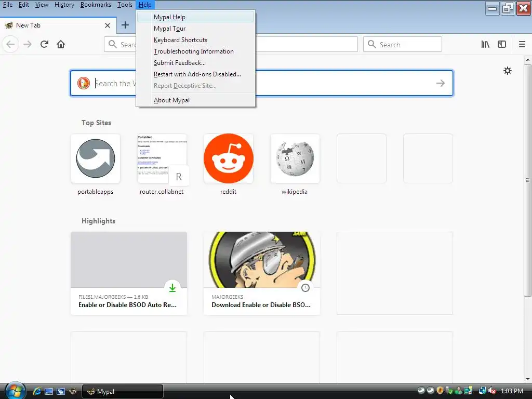The image size is (532, 399).
Task: Click the Top Sites heading
Action: tap(96, 123)
